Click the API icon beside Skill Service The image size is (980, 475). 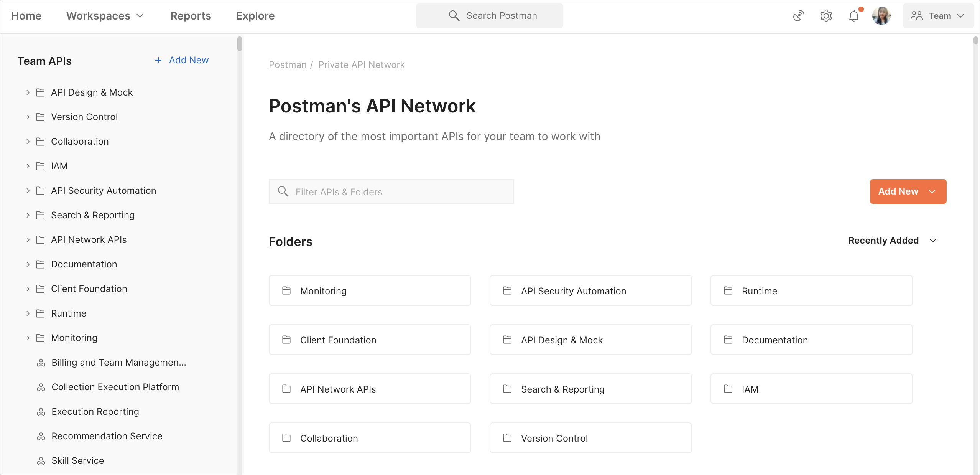point(41,461)
